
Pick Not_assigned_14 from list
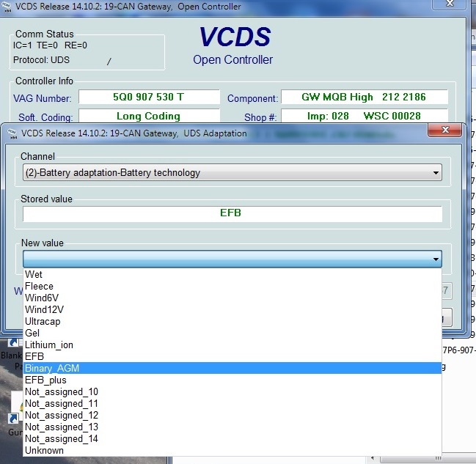click(x=232, y=439)
